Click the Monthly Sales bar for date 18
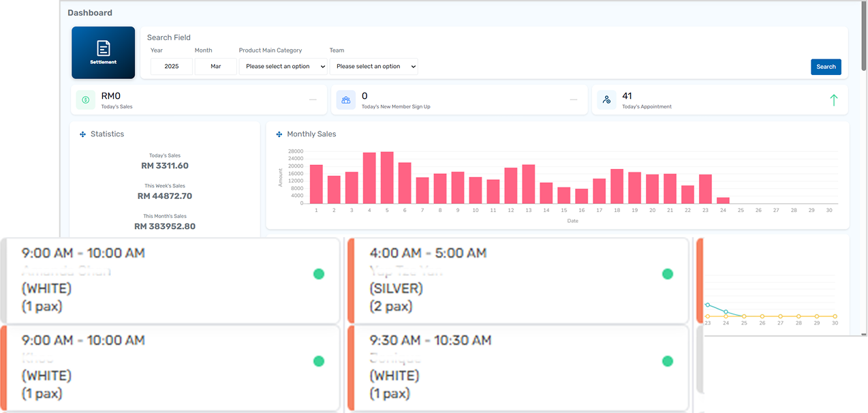The height and width of the screenshot is (413, 868). (x=617, y=186)
